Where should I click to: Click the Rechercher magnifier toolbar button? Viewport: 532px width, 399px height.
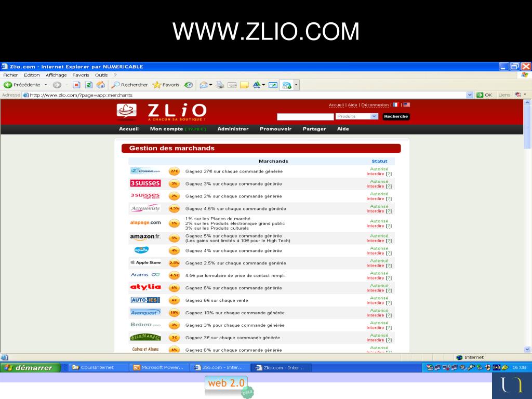[x=129, y=85]
